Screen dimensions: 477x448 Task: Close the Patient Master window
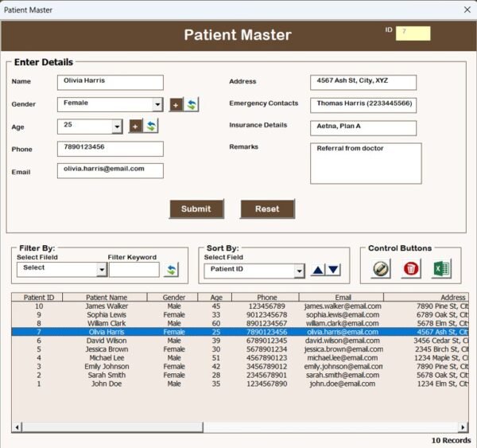[x=467, y=10]
